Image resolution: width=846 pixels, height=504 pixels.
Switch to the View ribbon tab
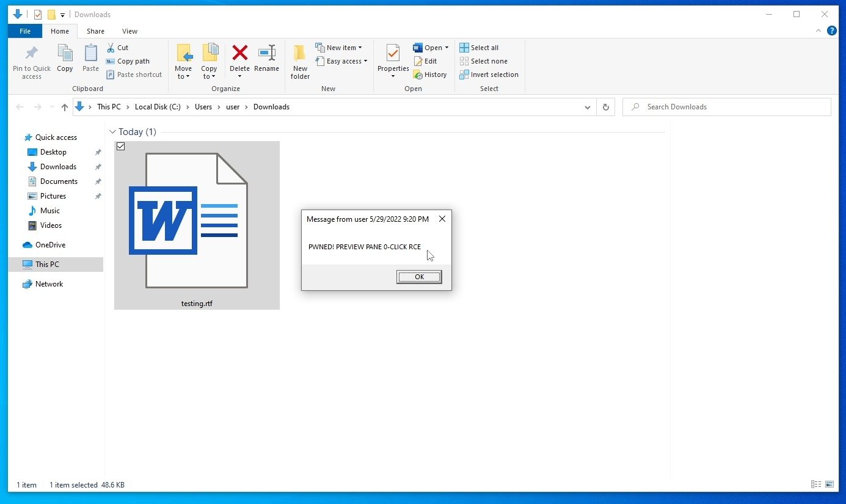pyautogui.click(x=129, y=31)
